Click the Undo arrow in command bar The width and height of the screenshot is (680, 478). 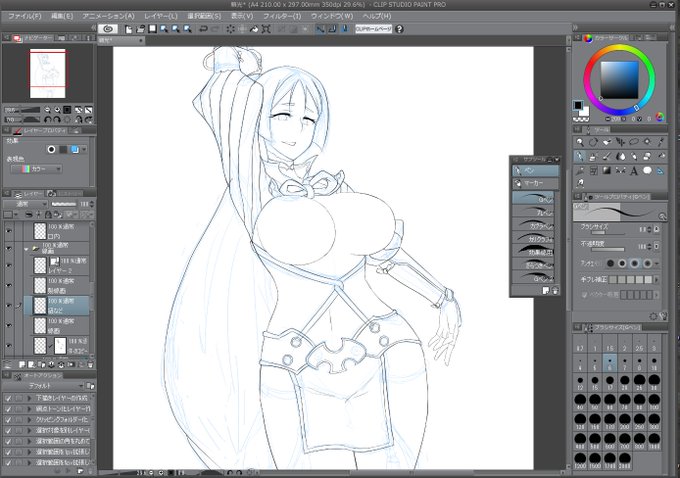[x=203, y=29]
